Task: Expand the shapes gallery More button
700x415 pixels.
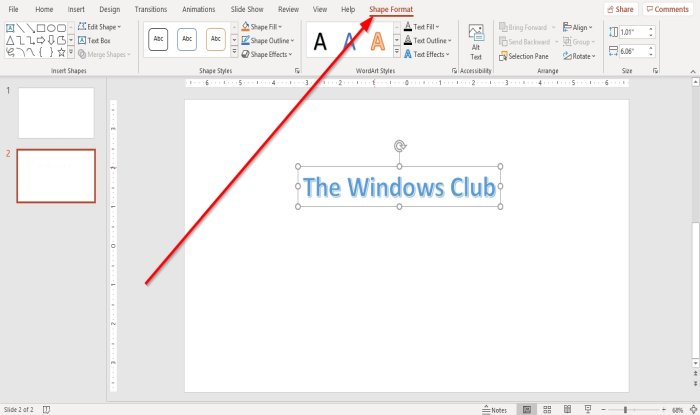Action: point(71,52)
